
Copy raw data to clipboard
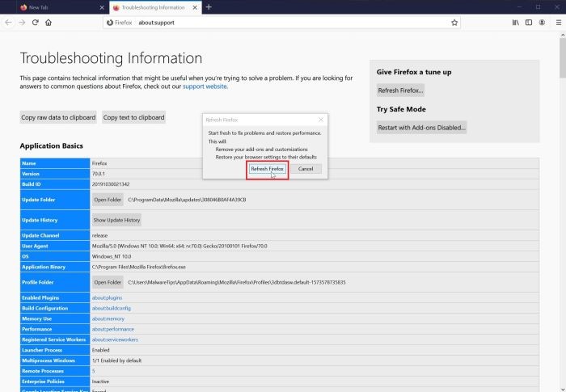pos(58,117)
